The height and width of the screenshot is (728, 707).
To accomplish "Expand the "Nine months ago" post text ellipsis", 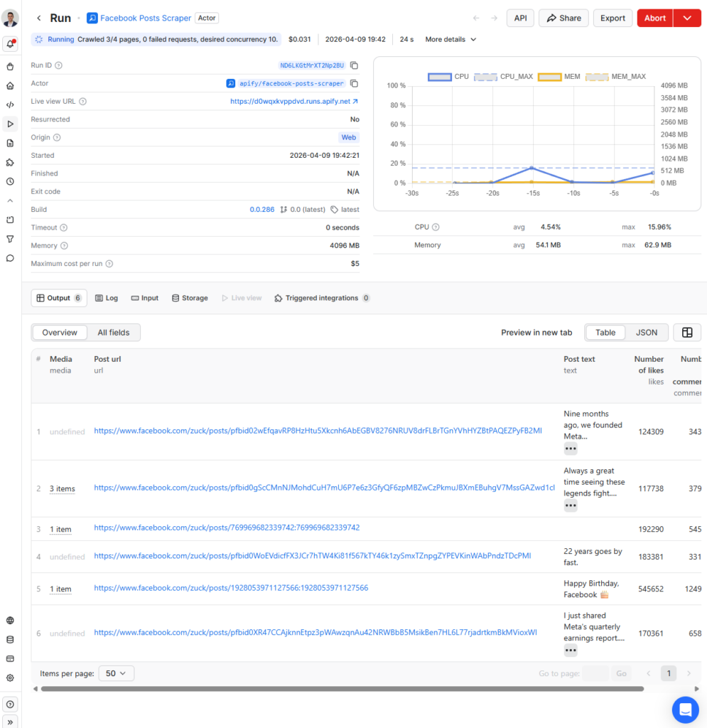I will pos(571,449).
